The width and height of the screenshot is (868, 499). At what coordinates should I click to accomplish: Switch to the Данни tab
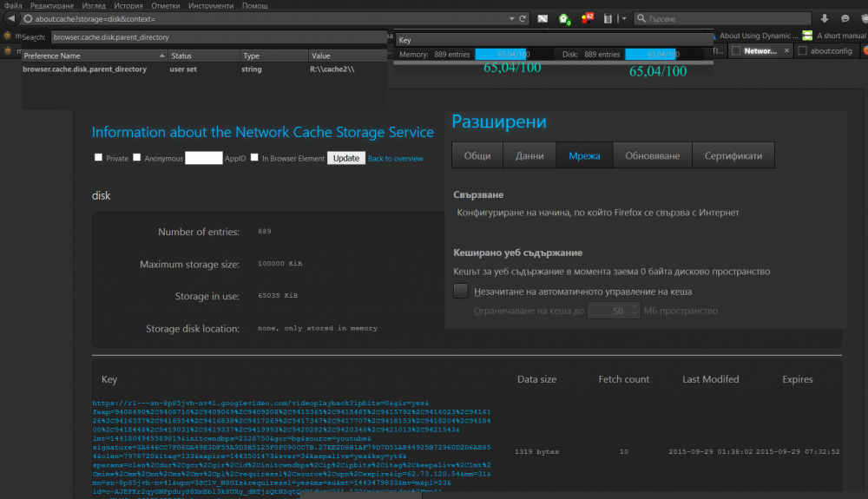[529, 155]
